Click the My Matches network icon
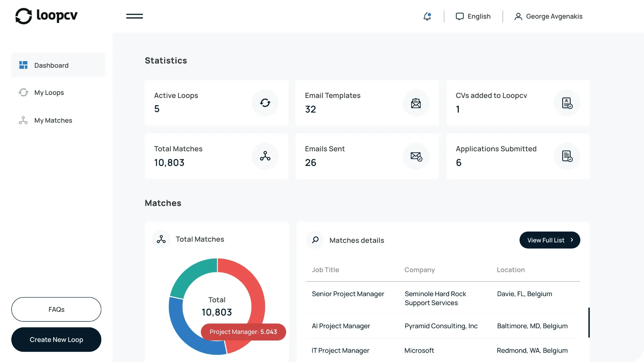The width and height of the screenshot is (644, 362). (23, 120)
